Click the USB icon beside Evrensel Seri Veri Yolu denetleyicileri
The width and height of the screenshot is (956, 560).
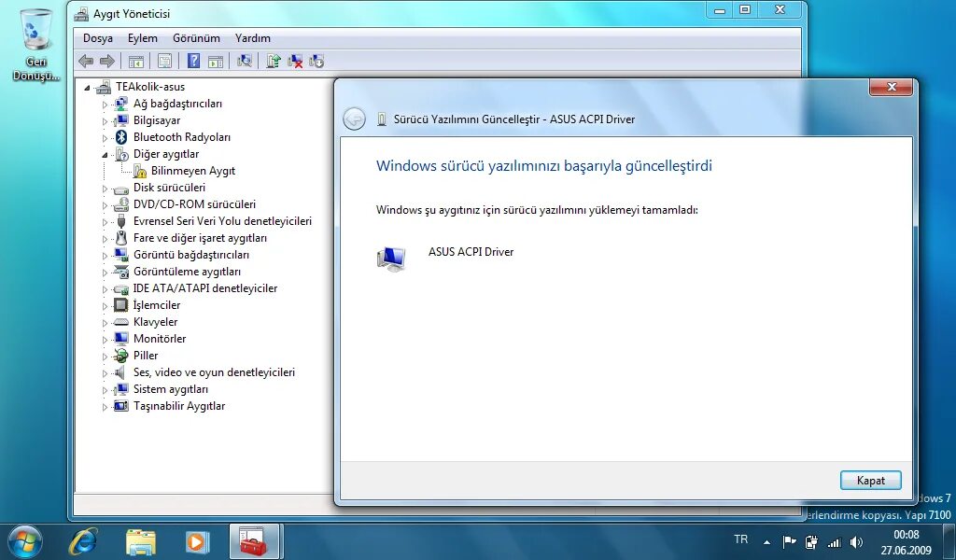[121, 221]
